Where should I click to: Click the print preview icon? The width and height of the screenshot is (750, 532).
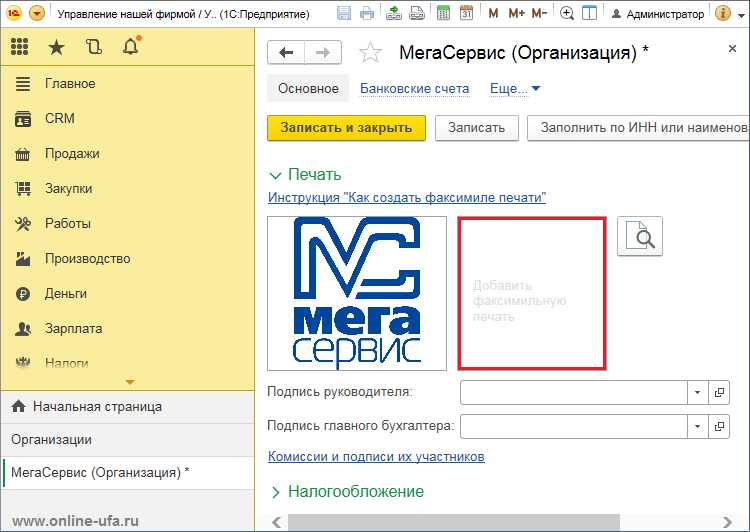tap(417, 13)
